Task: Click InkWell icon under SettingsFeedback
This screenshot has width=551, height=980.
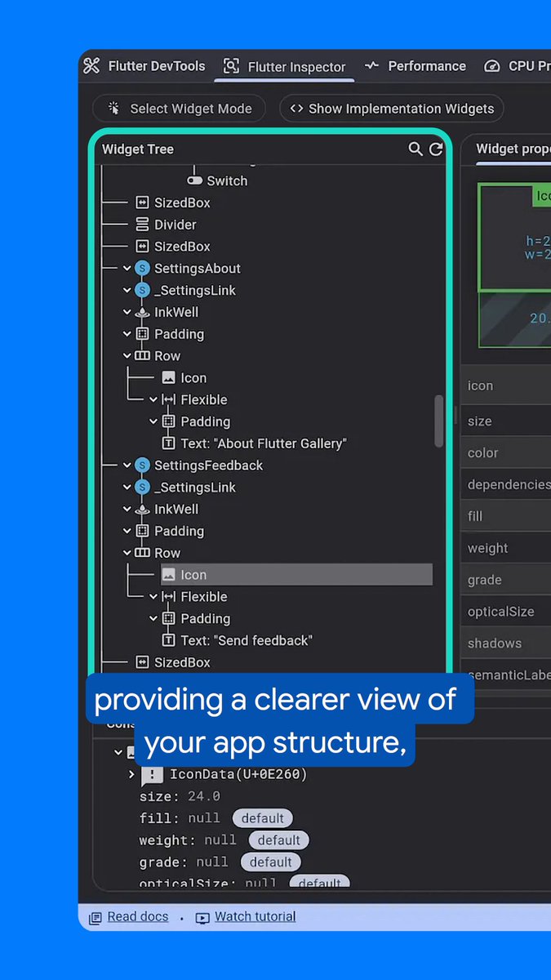Action: click(142, 509)
